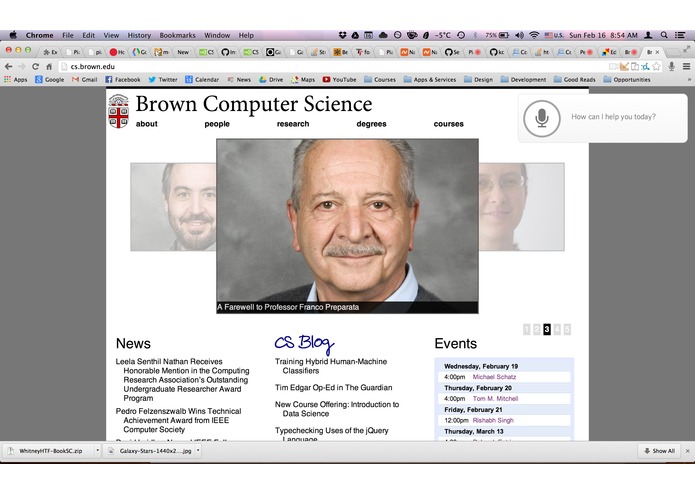Screen dimensions: 695x494
Task: Reload the page with the refresh icon
Action: tap(35, 66)
